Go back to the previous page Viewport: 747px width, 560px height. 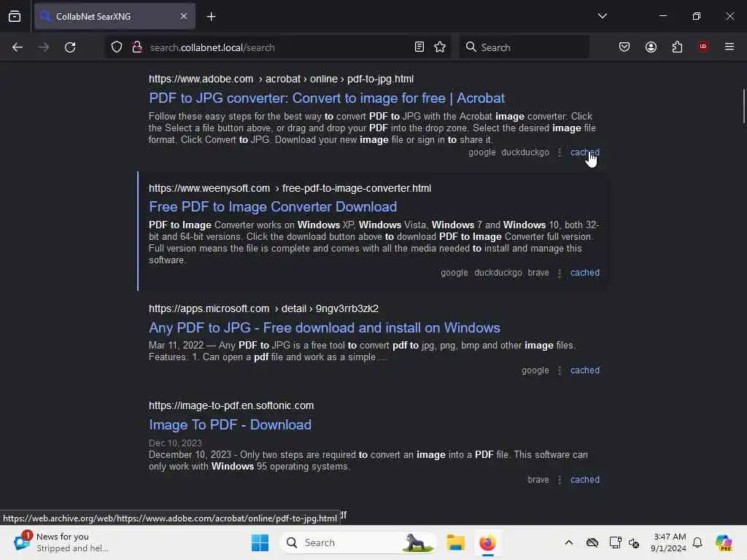tap(18, 47)
